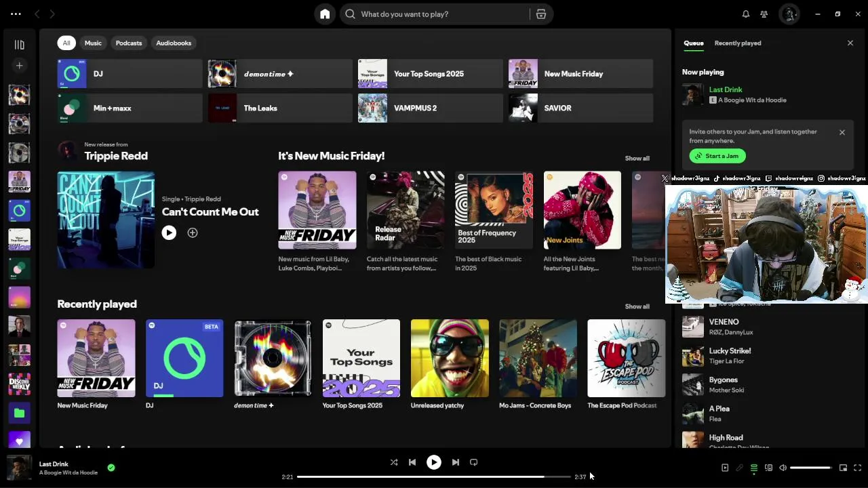Select the Music filter chip
868x488 pixels.
(93, 43)
